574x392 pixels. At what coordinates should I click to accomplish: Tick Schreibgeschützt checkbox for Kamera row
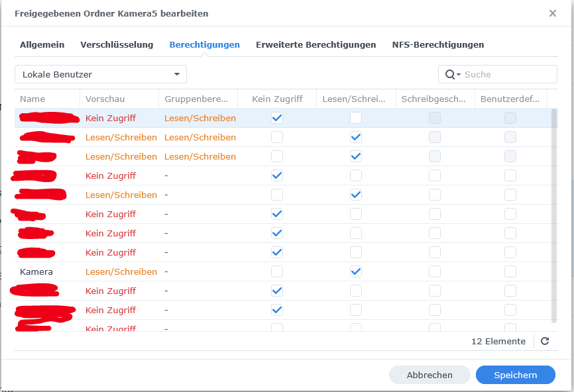pos(435,271)
